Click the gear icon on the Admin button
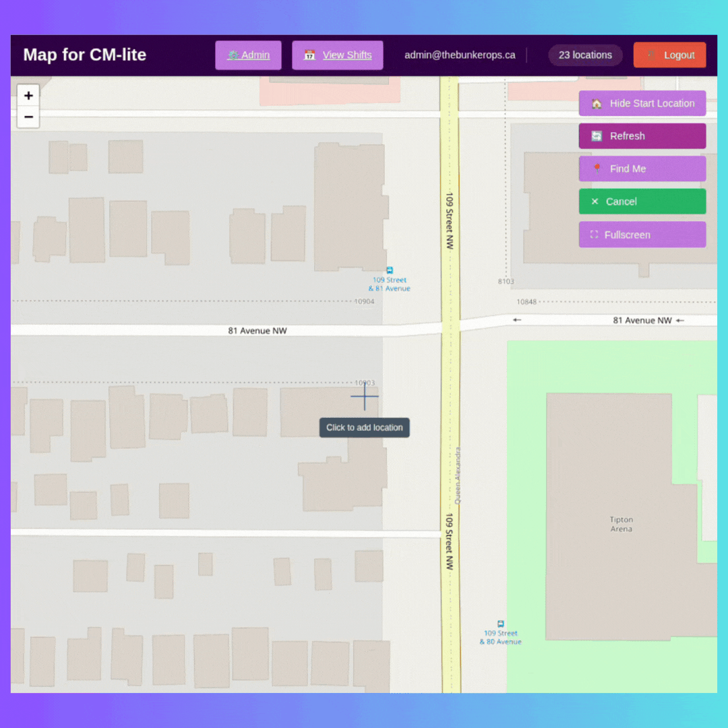This screenshot has width=728, height=728. click(233, 55)
